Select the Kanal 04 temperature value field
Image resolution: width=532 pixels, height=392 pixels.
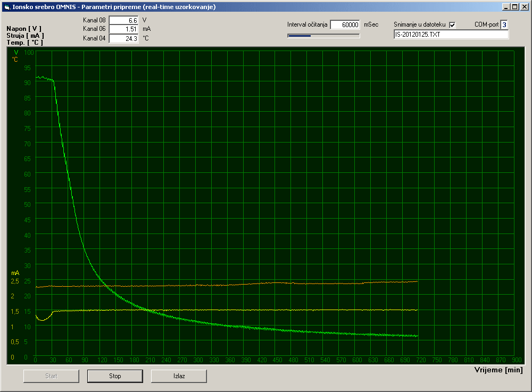click(x=123, y=38)
